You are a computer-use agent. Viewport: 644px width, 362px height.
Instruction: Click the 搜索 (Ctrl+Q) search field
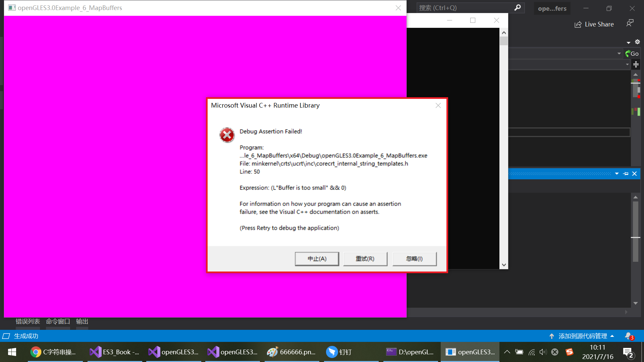(x=466, y=7)
